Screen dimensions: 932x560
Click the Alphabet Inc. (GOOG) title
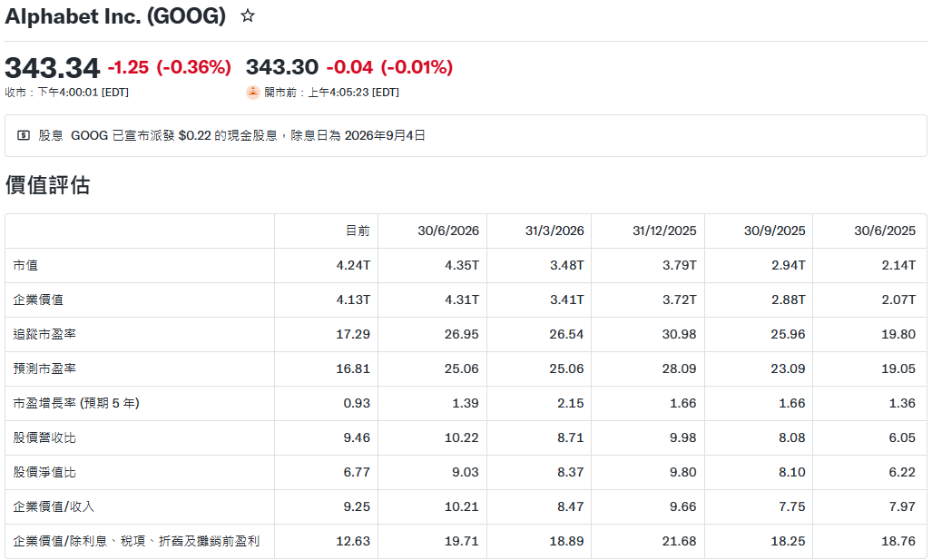point(115,16)
